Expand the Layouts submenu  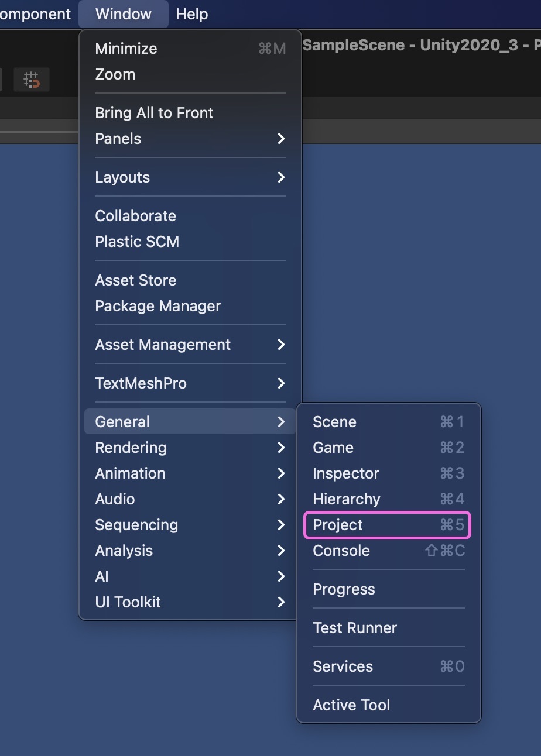coord(190,177)
